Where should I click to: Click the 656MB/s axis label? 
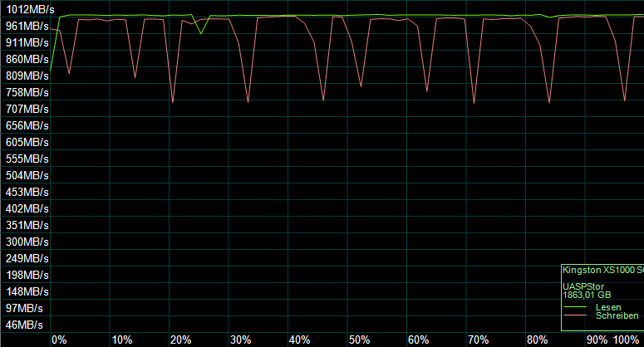point(27,125)
